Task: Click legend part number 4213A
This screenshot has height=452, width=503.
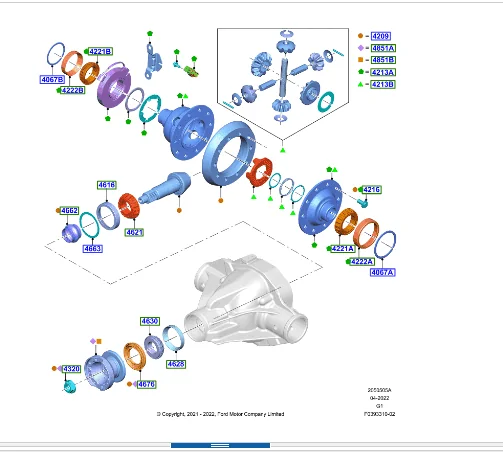Action: coord(383,72)
